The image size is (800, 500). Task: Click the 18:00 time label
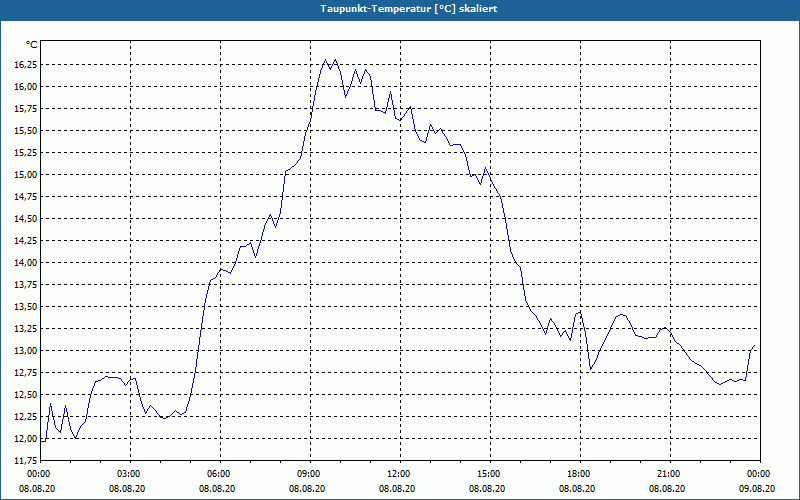(x=580, y=474)
